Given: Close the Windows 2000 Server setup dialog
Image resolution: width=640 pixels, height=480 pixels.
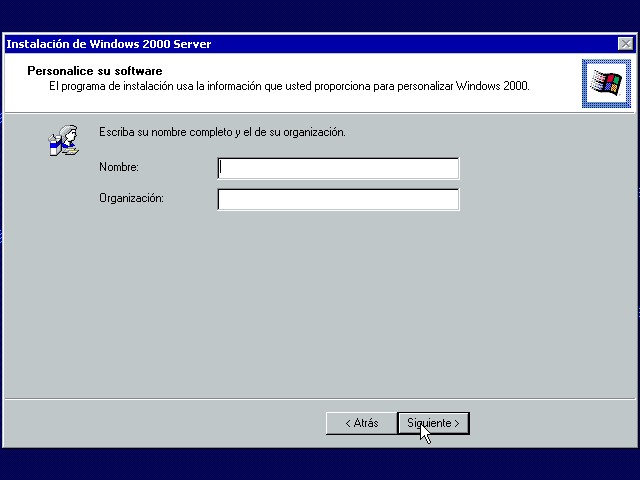Looking at the screenshot, I should coord(625,44).
